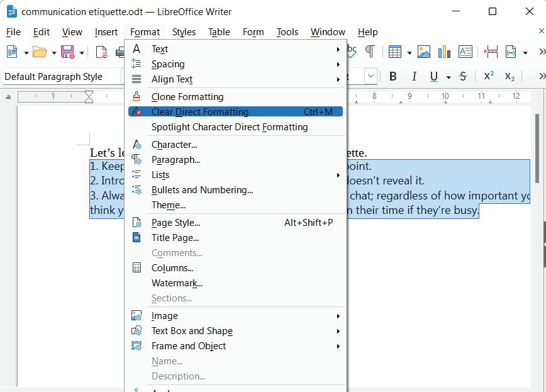This screenshot has width=546, height=392.
Task: Click the first-line indent ruler marker
Action: pos(89,94)
